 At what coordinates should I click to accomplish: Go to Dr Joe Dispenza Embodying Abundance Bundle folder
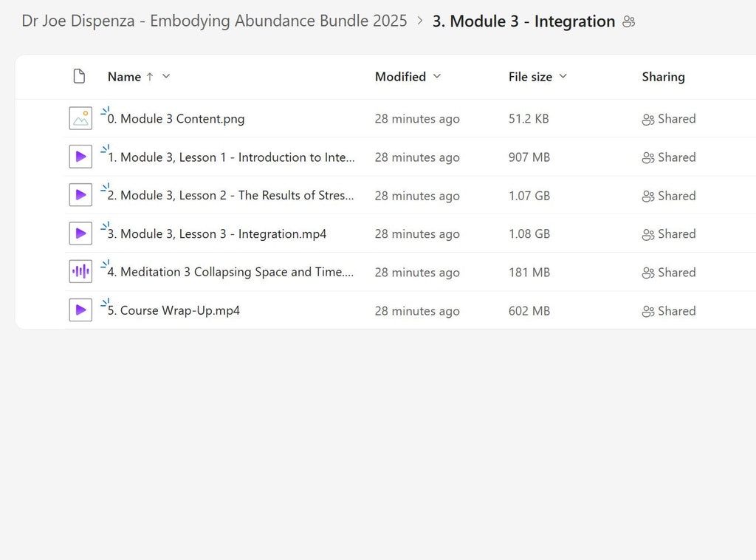point(215,21)
